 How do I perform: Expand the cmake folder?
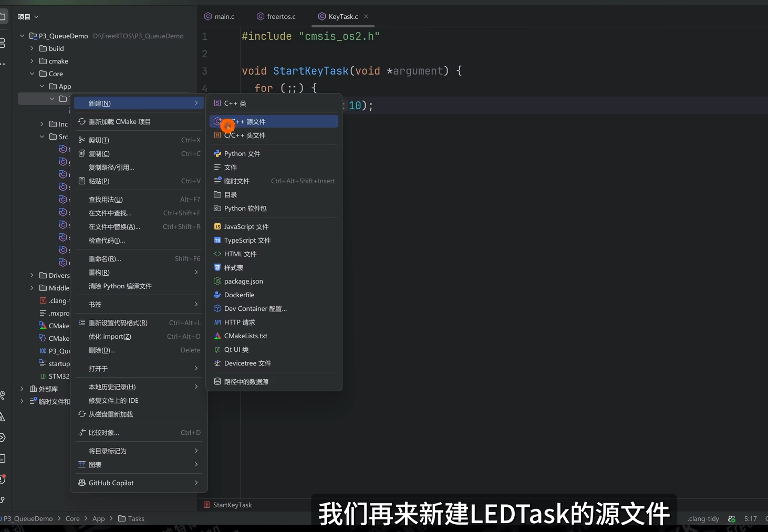pos(32,61)
